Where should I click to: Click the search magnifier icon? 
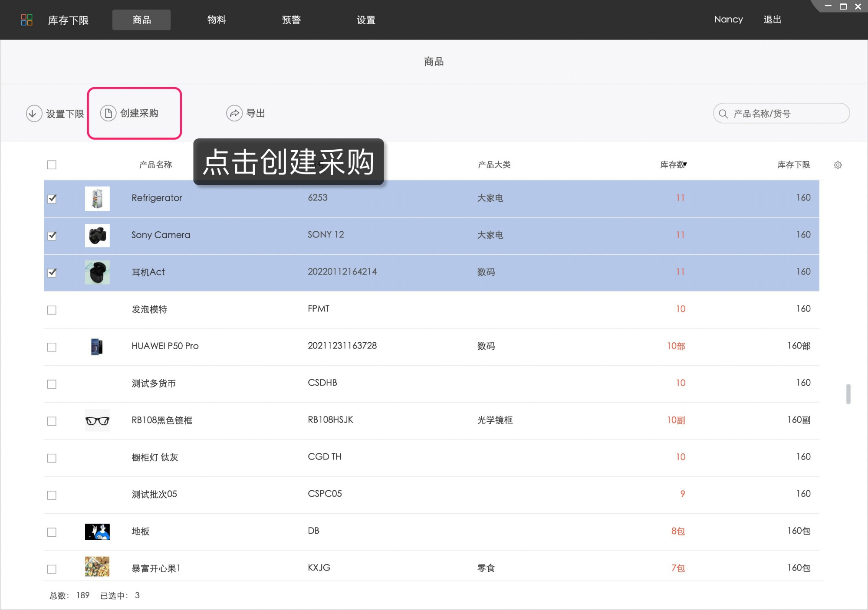coord(723,114)
